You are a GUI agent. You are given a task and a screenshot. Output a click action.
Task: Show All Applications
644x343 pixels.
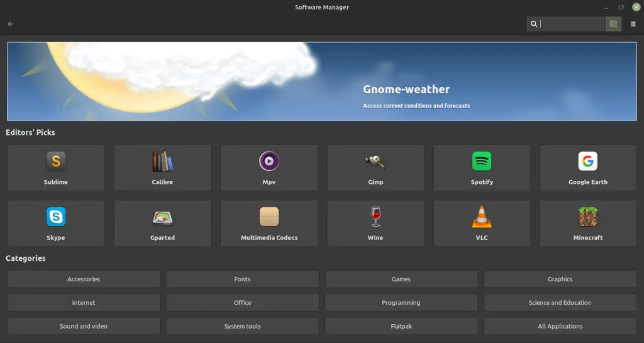[560, 326]
